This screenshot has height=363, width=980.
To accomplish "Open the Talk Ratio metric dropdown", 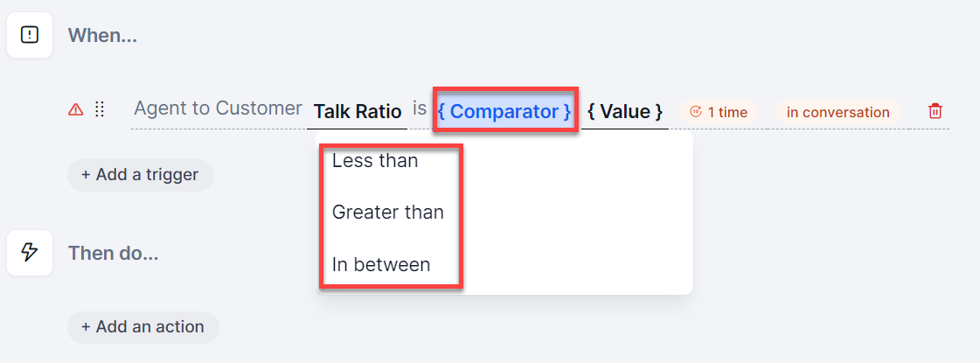I will pos(357,112).
